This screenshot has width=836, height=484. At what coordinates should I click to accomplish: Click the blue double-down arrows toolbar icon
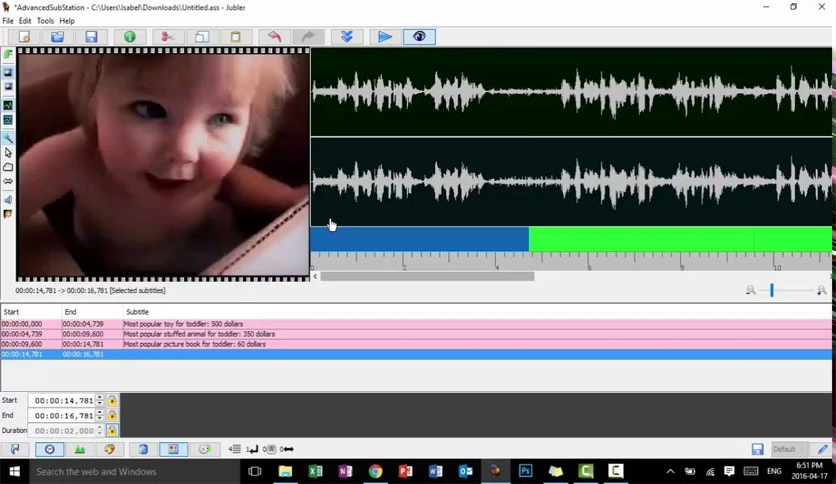tap(347, 37)
